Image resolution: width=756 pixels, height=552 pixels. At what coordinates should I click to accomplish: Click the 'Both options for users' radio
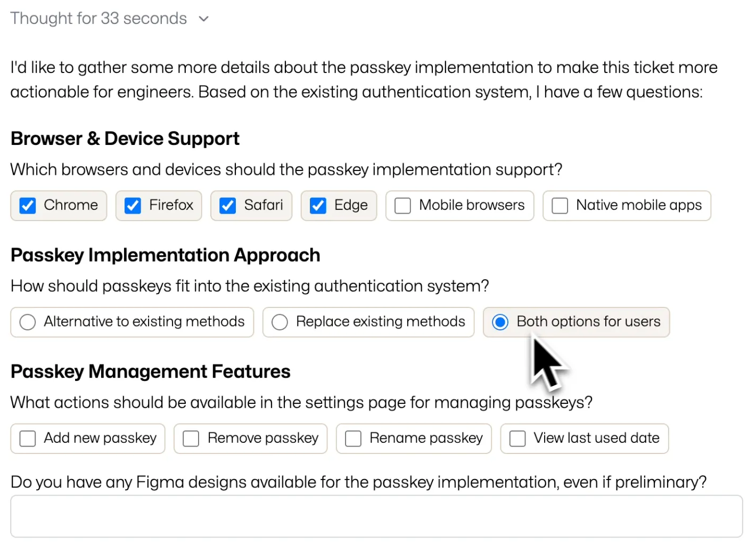click(x=500, y=322)
